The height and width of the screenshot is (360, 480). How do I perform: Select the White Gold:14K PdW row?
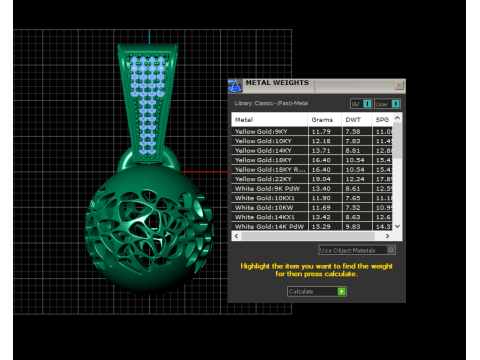coord(312,226)
